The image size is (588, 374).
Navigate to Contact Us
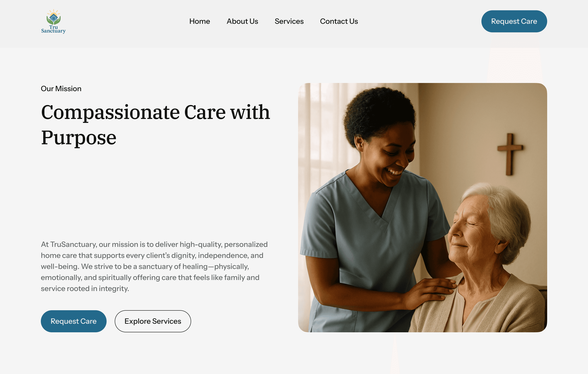[339, 21]
